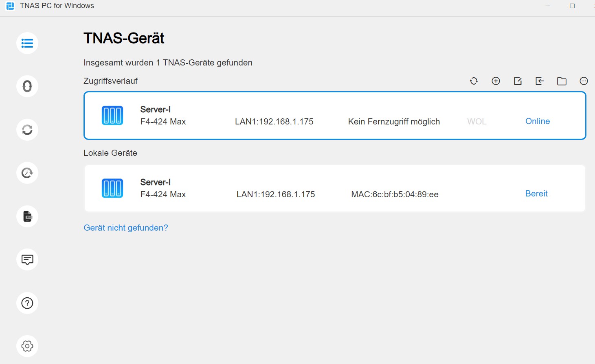The image size is (595, 364).
Task: Open the more options ellipsis icon
Action: click(584, 81)
